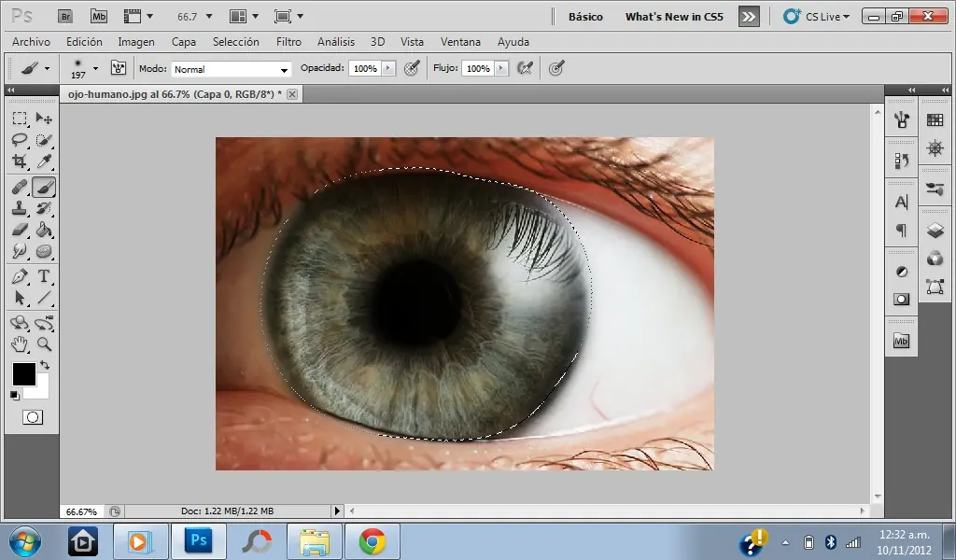The image size is (956, 560).
Task: Toggle Quick Mask mode button
Action: pyautogui.click(x=33, y=417)
